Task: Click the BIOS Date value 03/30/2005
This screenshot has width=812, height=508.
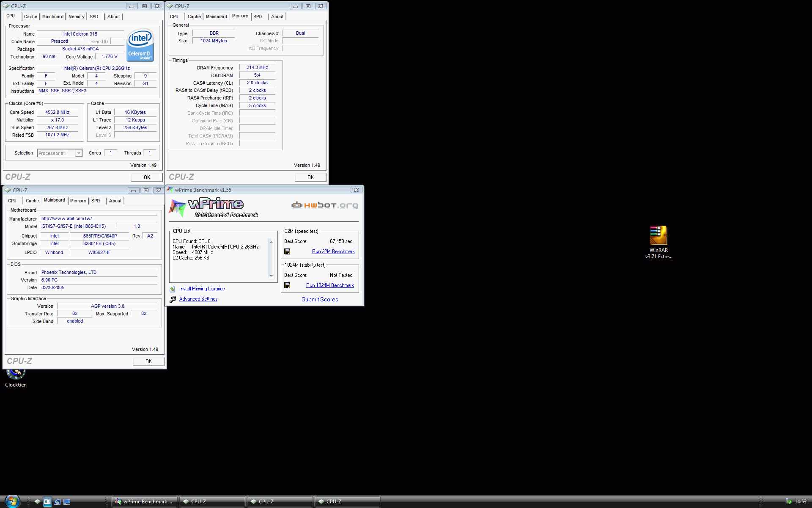Action: pos(99,287)
